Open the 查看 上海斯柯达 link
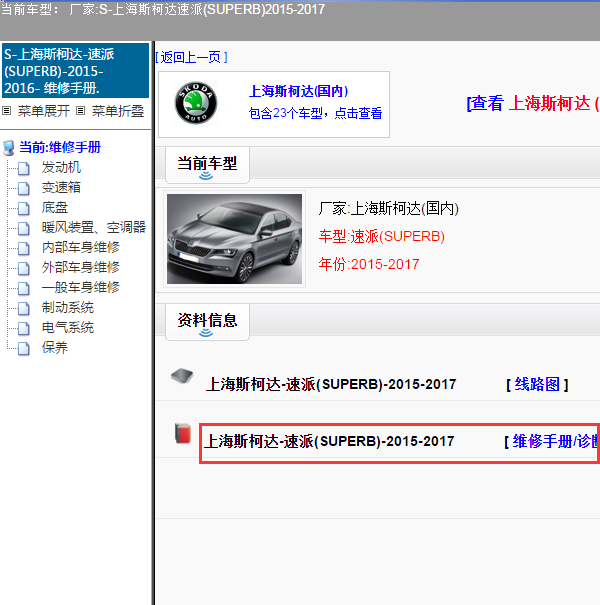Image resolution: width=600 pixels, height=605 pixels. coord(533,103)
